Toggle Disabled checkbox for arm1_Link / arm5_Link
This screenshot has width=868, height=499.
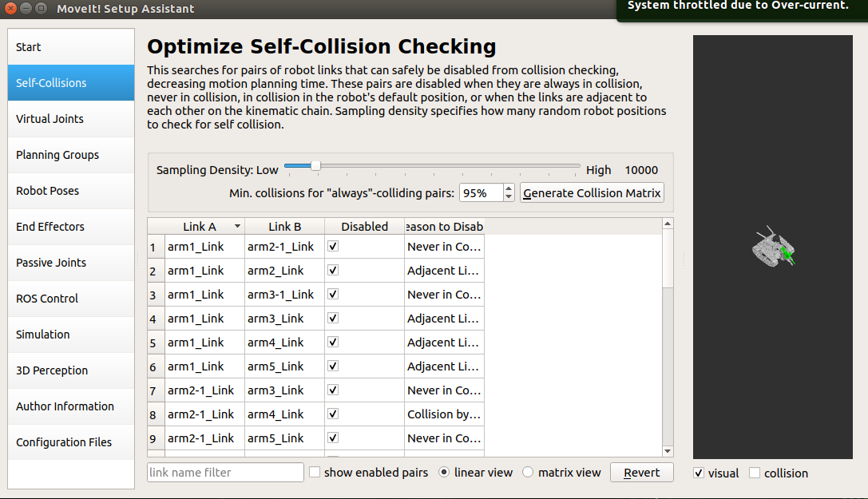point(333,366)
